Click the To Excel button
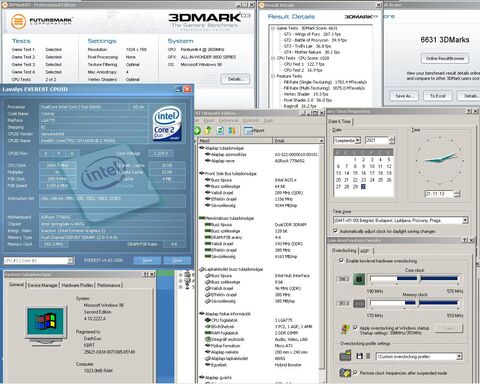The width and height of the screenshot is (480, 384). [438, 96]
